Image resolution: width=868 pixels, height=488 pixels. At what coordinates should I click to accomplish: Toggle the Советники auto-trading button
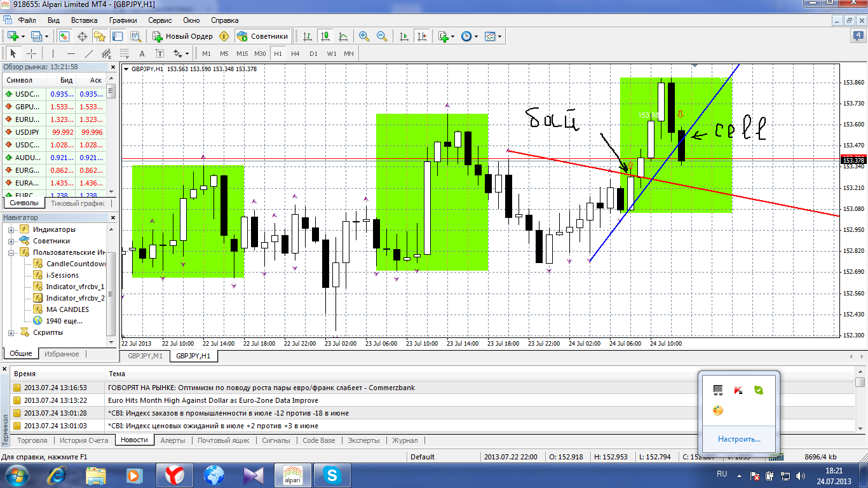coord(263,36)
